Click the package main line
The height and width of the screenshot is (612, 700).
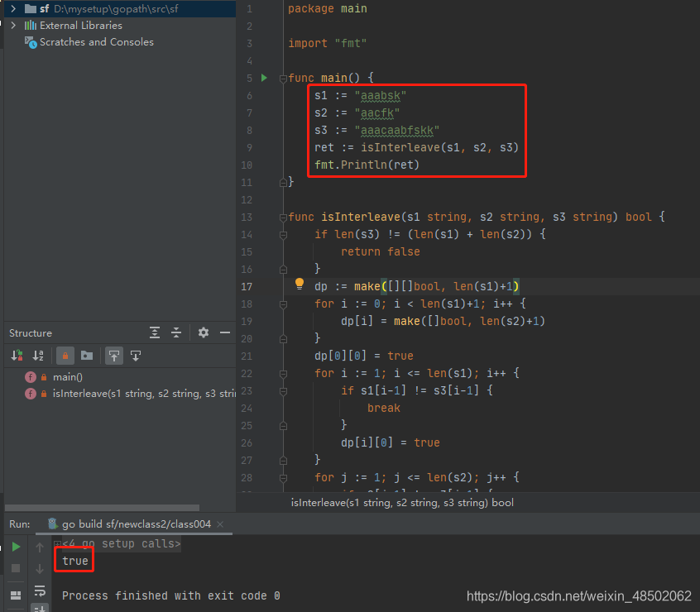pyautogui.click(x=327, y=8)
